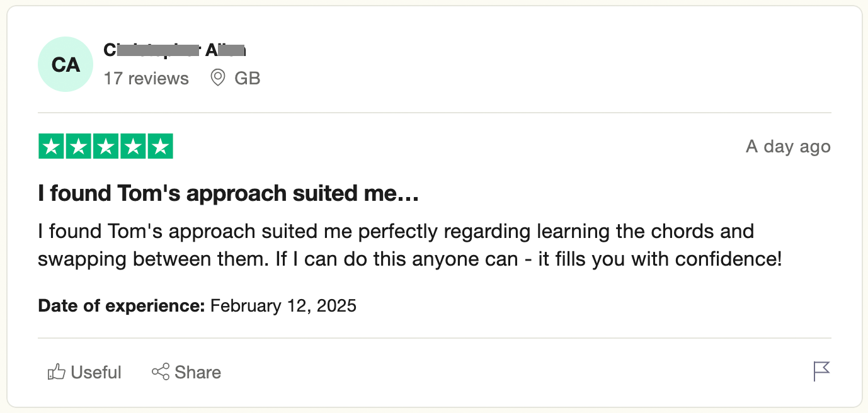Image resolution: width=868 pixels, height=413 pixels.
Task: Click the "17 reviews" count
Action: pos(146,79)
